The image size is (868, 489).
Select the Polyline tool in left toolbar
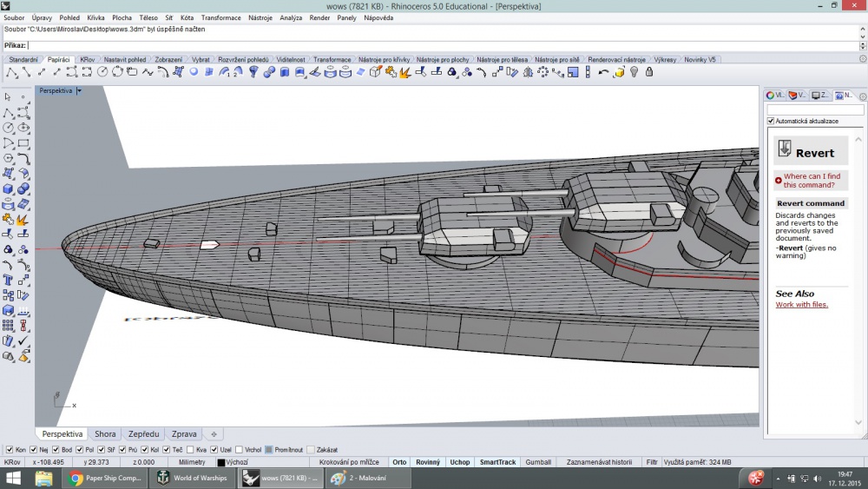click(x=8, y=113)
